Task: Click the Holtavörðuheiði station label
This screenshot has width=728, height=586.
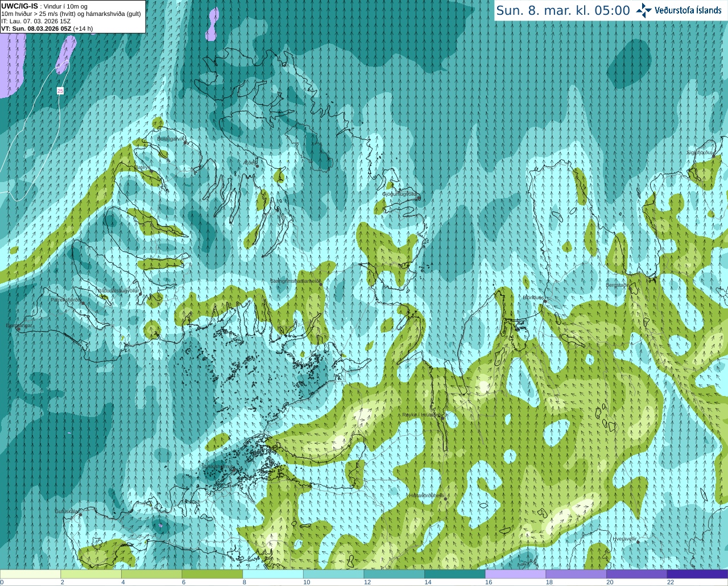Action: (x=427, y=496)
